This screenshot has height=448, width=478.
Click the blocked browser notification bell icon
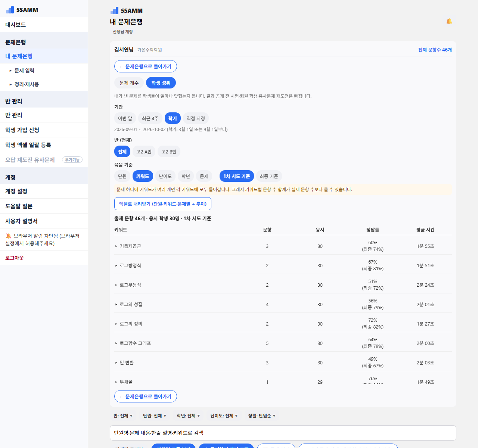(x=9, y=236)
